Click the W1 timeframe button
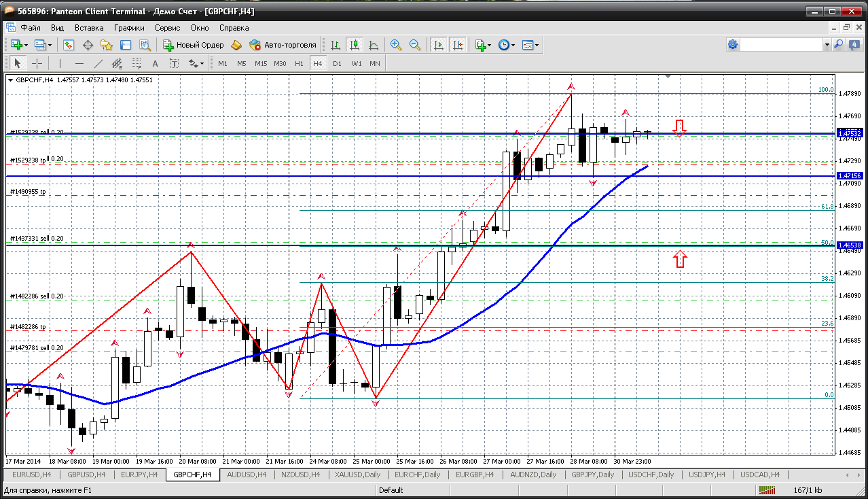 tap(356, 63)
